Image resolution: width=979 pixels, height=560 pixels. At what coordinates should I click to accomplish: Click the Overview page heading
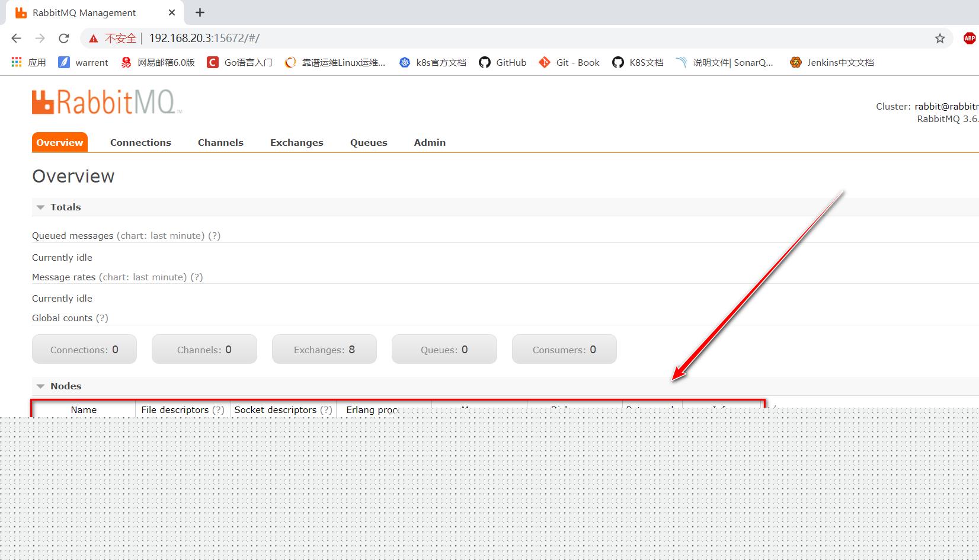(73, 176)
